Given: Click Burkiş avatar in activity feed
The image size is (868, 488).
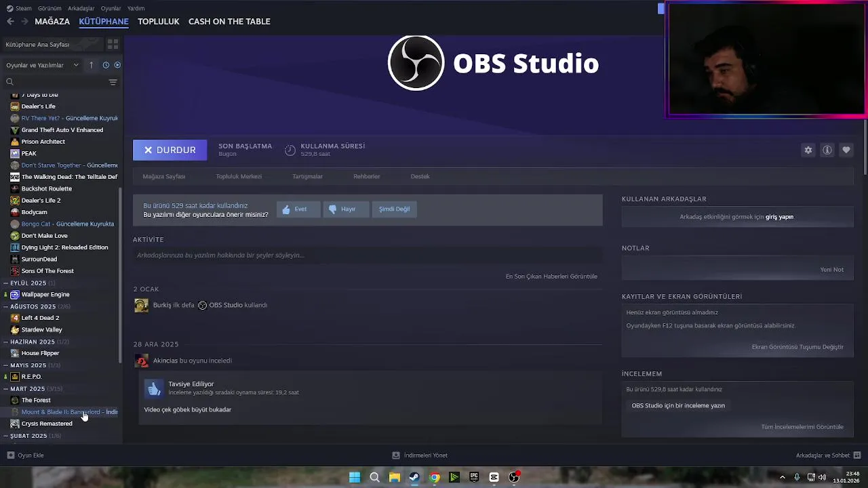Looking at the screenshot, I should [x=141, y=306].
